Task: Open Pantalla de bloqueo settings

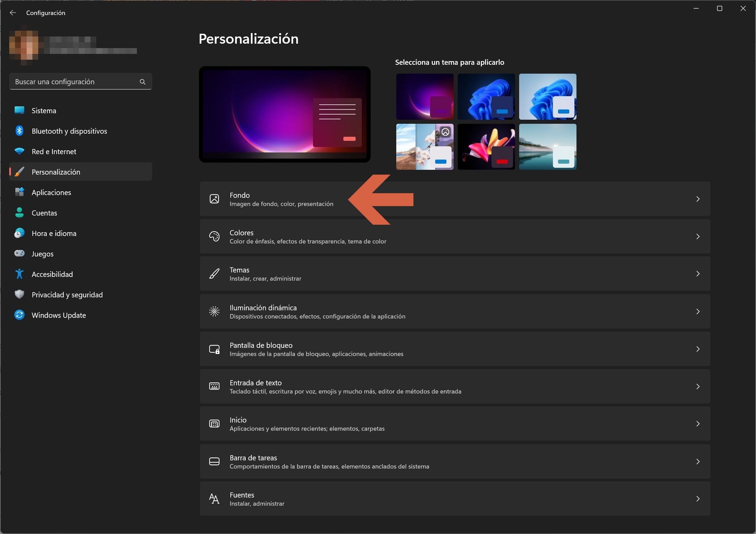Action: click(x=455, y=349)
